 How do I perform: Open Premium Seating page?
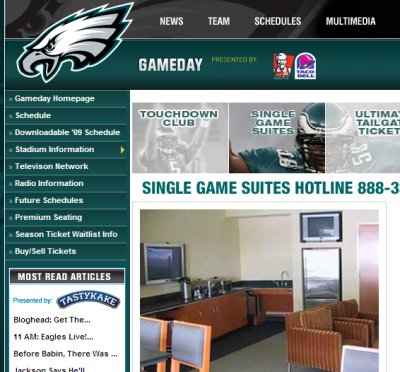coord(48,217)
